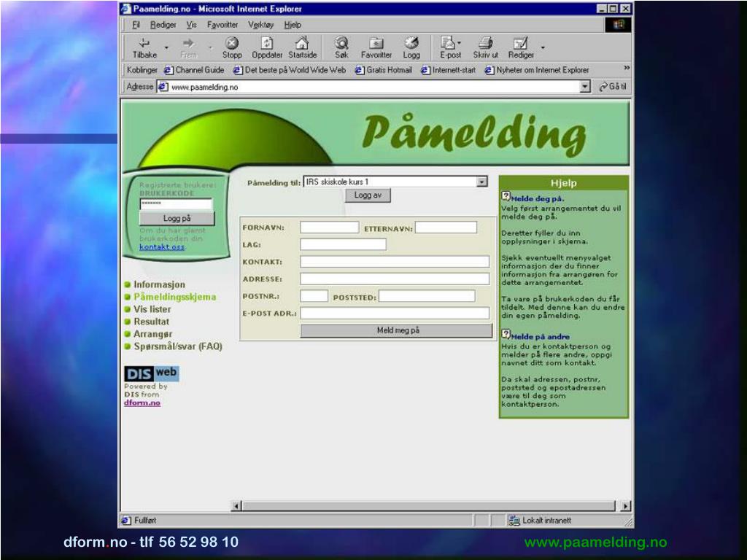Open the Arrangør page
The image size is (747, 560).
click(x=153, y=334)
